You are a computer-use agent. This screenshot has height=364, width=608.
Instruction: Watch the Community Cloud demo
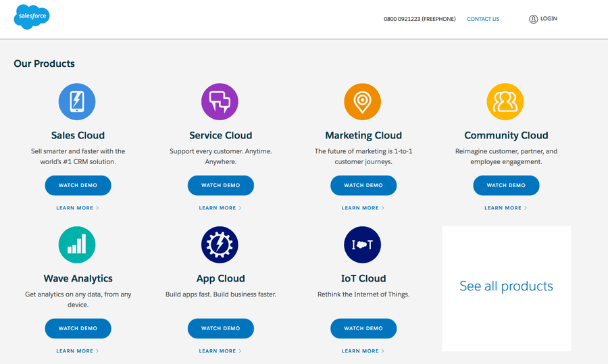tap(506, 185)
